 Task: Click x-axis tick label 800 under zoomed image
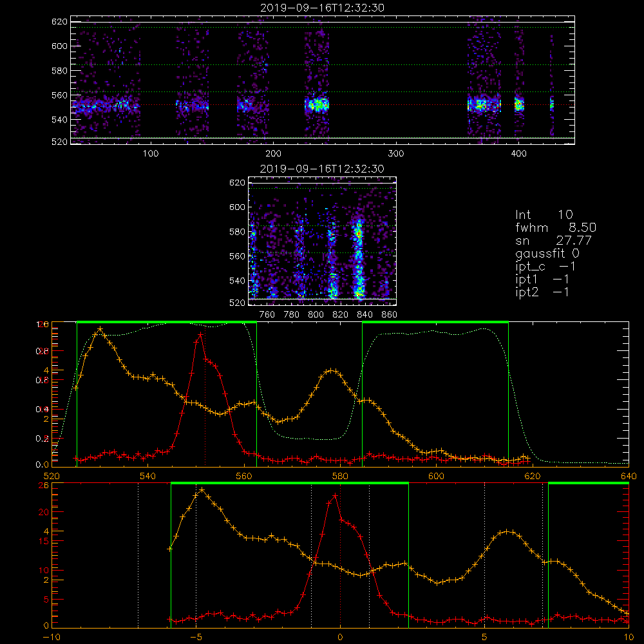(x=316, y=315)
